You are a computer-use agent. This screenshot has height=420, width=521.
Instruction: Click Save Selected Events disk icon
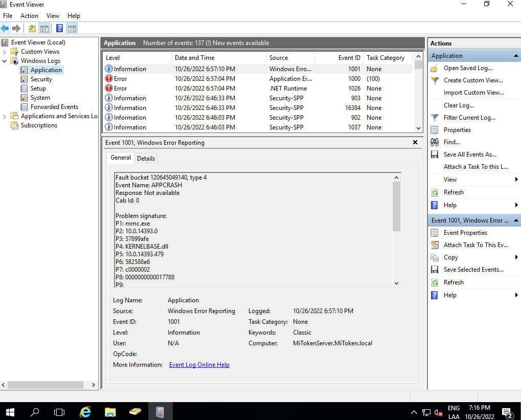(435, 270)
